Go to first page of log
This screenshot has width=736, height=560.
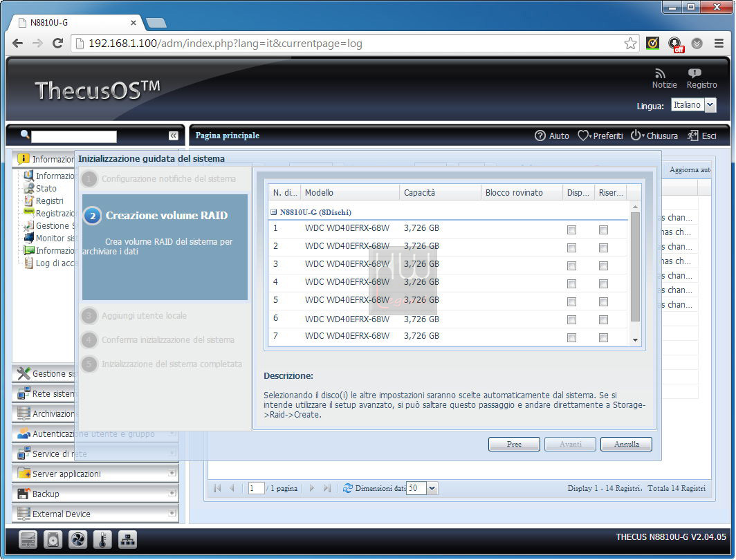[217, 488]
